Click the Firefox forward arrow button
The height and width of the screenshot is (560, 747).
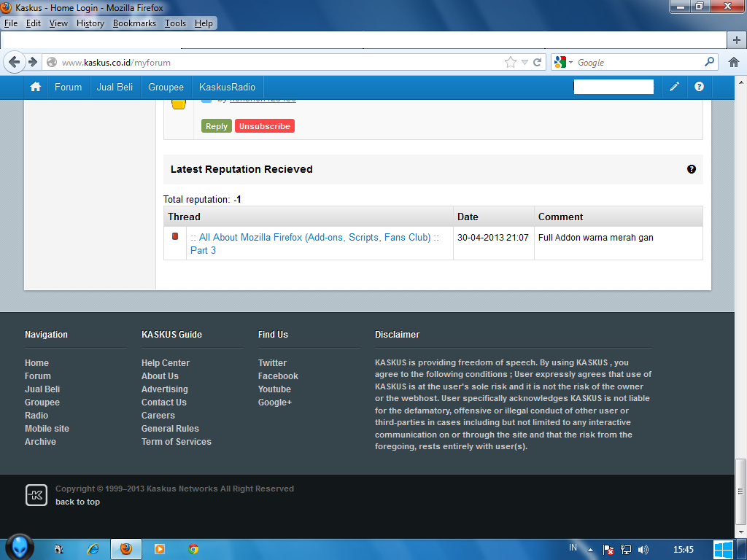pos(32,62)
